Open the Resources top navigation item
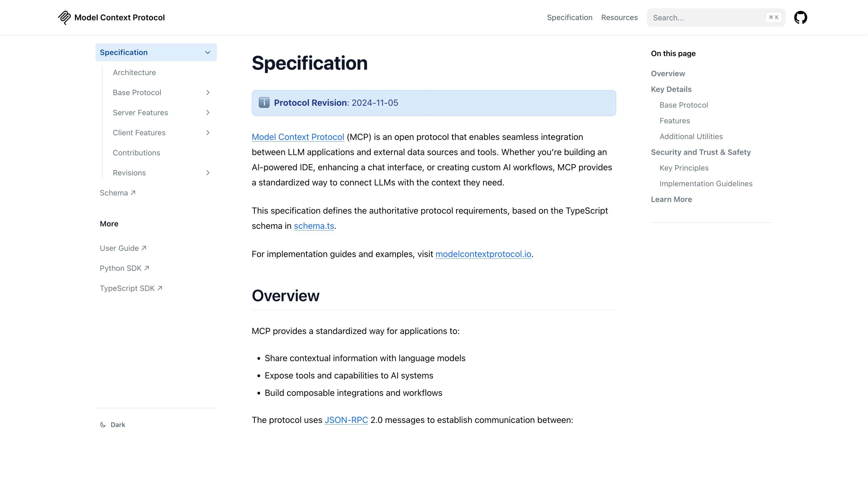Viewport: 868px width, 488px height. [619, 18]
